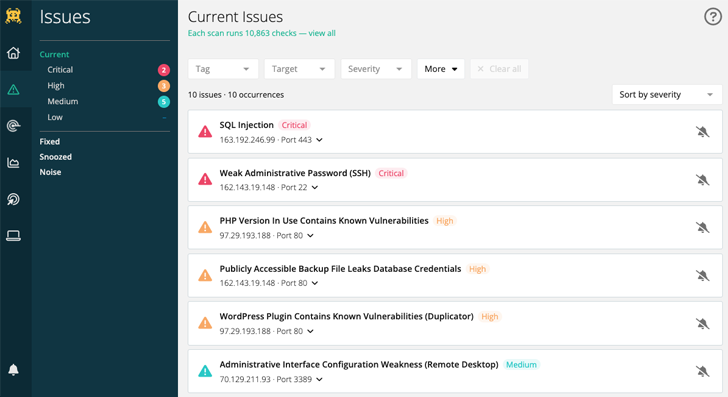Click the Clear all filters button
Viewport: 728px width, 397px height.
(499, 69)
